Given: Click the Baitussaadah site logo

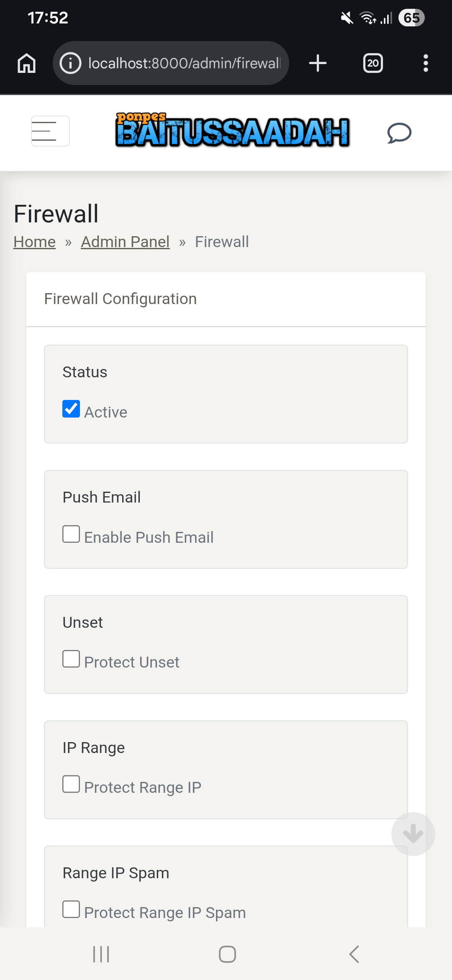Looking at the screenshot, I should 232,131.
